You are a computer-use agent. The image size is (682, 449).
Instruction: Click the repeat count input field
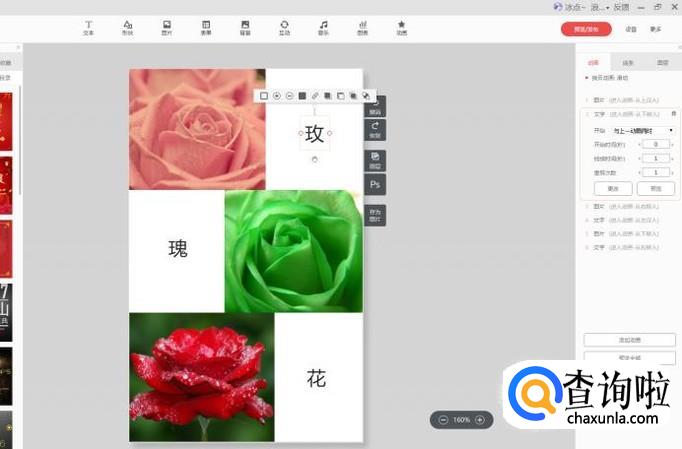tap(656, 173)
